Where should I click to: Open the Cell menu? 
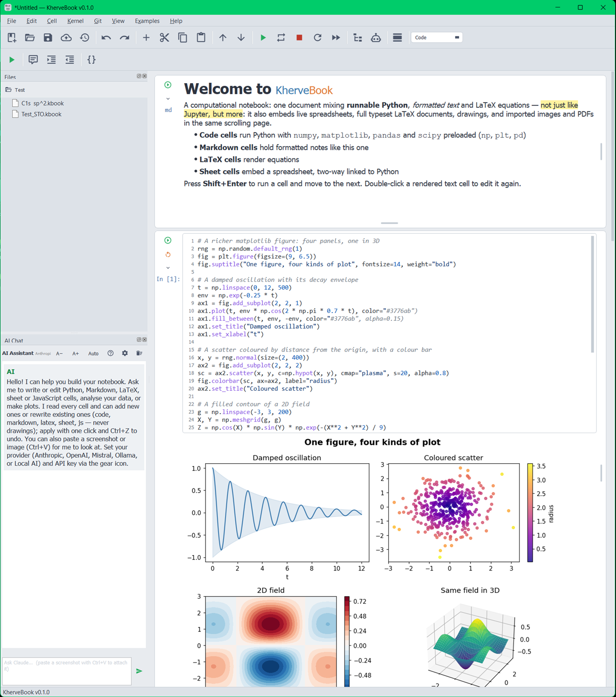click(x=52, y=21)
